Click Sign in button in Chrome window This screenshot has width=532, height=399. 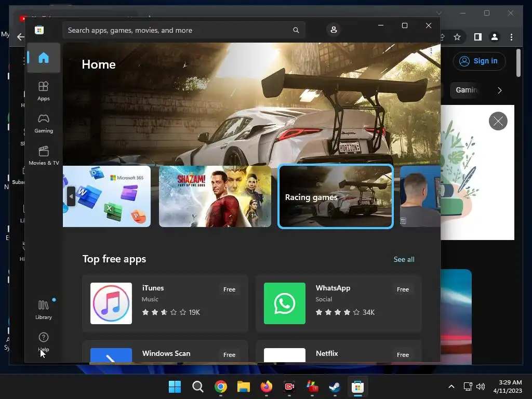479,61
